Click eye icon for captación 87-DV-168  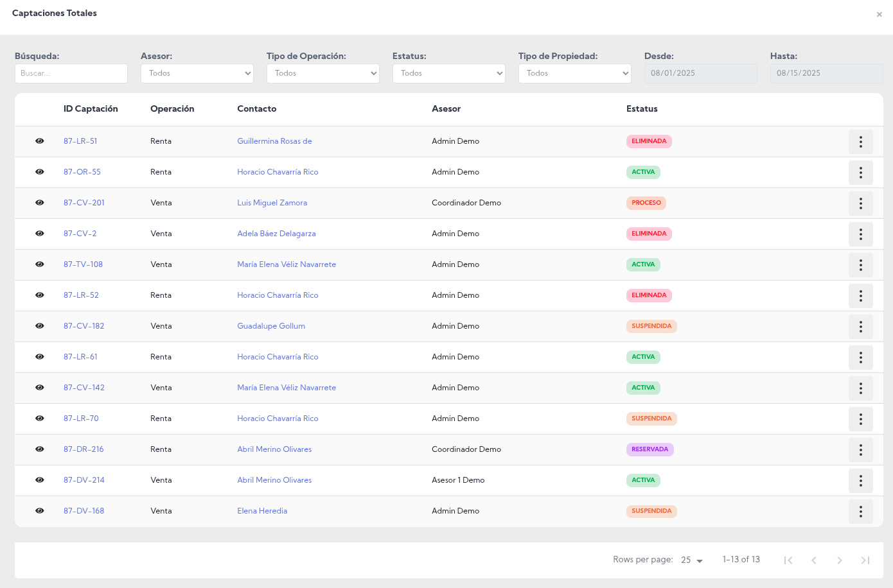40,511
